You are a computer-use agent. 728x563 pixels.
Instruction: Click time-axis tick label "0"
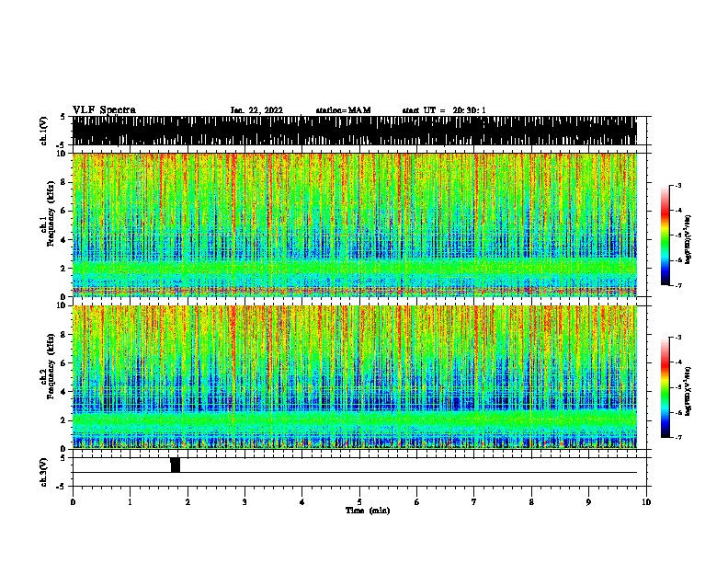coord(73,502)
